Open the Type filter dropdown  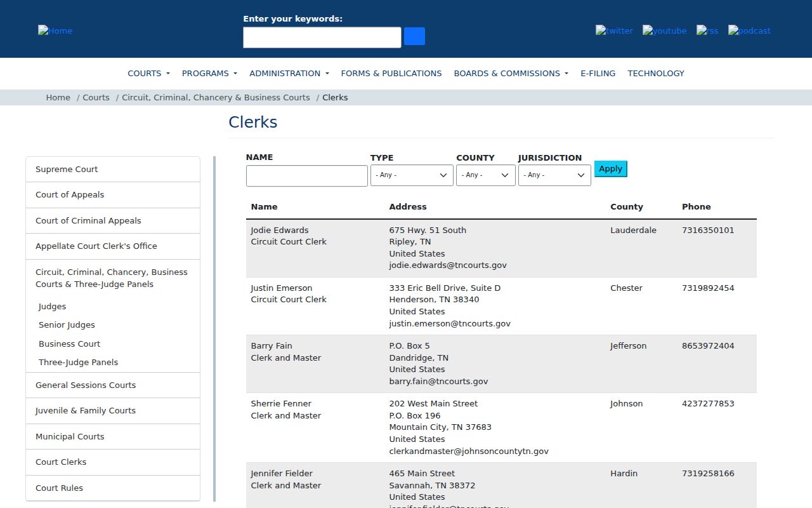click(412, 175)
